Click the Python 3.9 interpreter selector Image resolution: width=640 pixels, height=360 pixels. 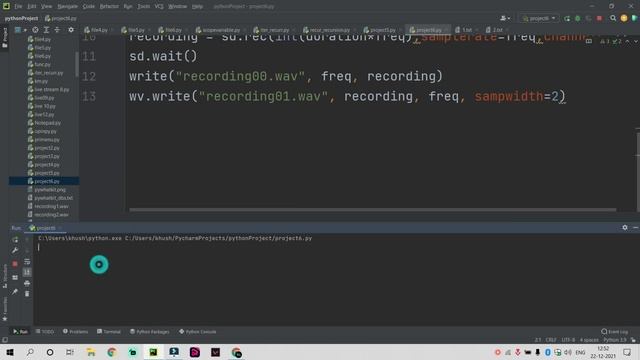pyautogui.click(x=615, y=340)
